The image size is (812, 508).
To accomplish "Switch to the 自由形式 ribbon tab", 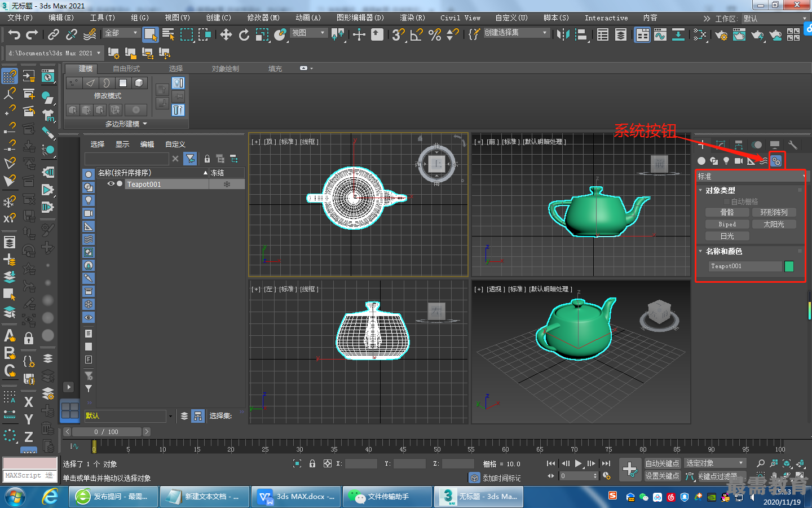I will tap(126, 69).
